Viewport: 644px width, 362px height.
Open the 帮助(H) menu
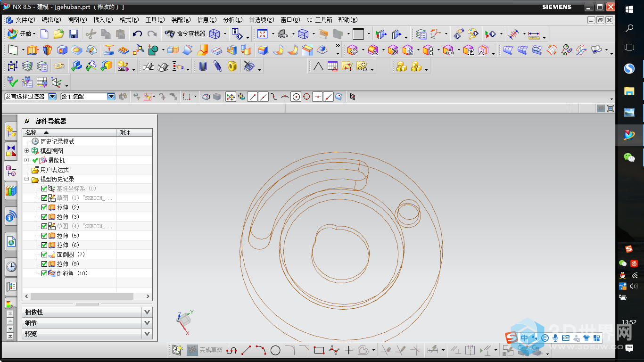pyautogui.click(x=348, y=20)
